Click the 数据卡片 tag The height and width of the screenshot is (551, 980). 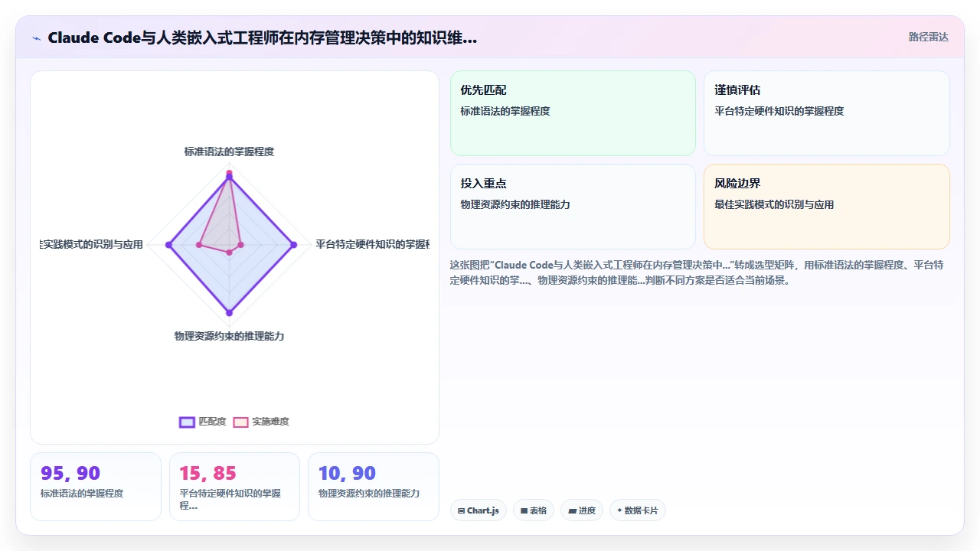click(638, 510)
